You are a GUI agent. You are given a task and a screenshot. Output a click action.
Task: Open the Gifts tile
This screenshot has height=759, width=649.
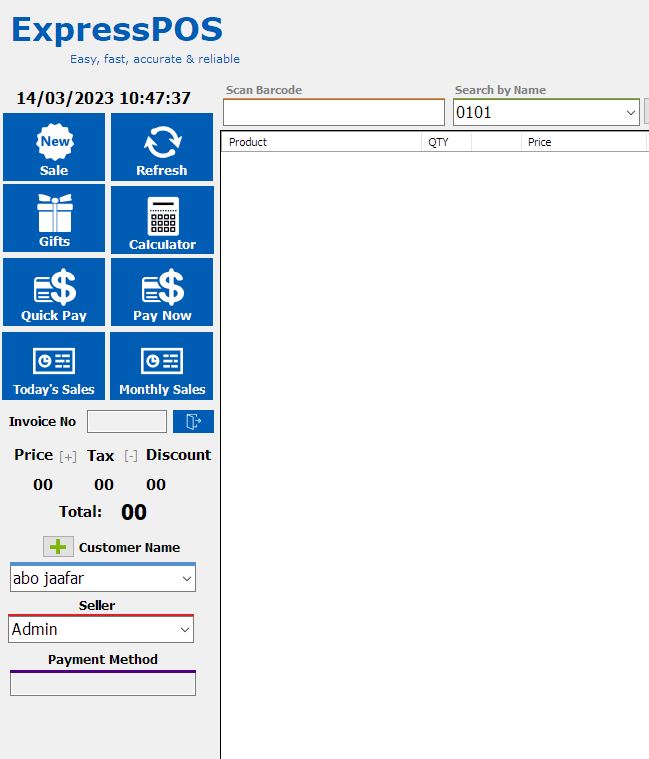click(x=54, y=219)
